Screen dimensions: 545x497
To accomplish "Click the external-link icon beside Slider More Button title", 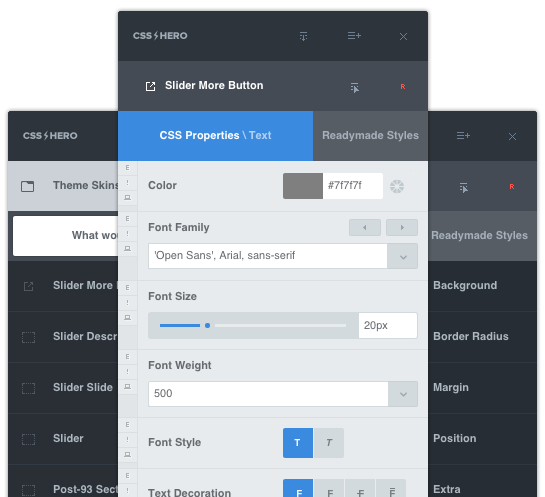I will [x=151, y=86].
